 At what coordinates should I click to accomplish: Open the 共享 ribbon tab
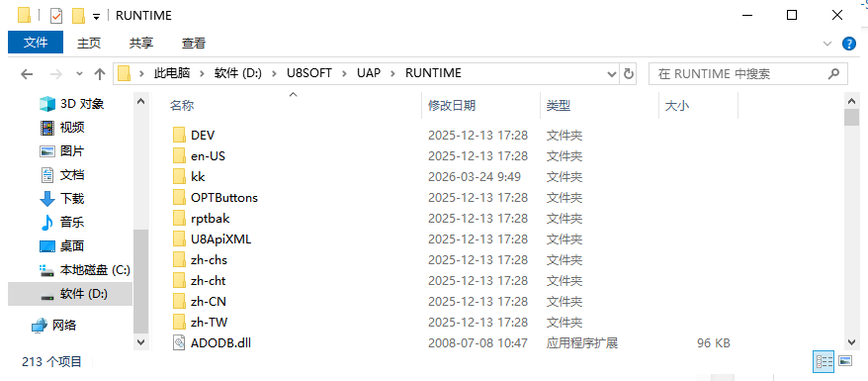[x=141, y=43]
